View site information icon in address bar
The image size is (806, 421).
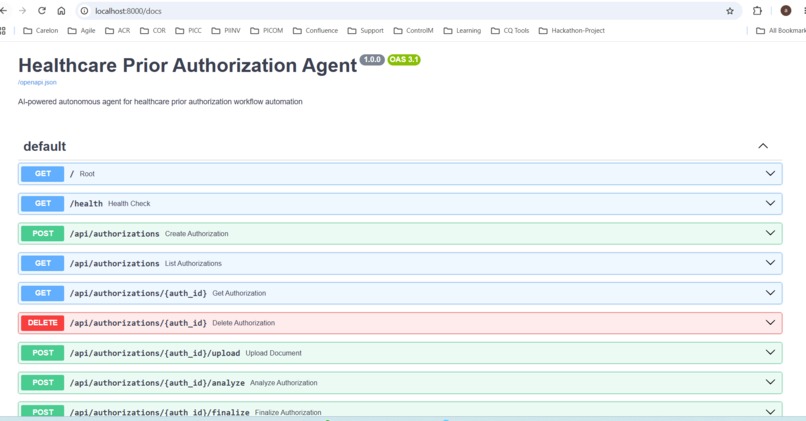pyautogui.click(x=84, y=11)
